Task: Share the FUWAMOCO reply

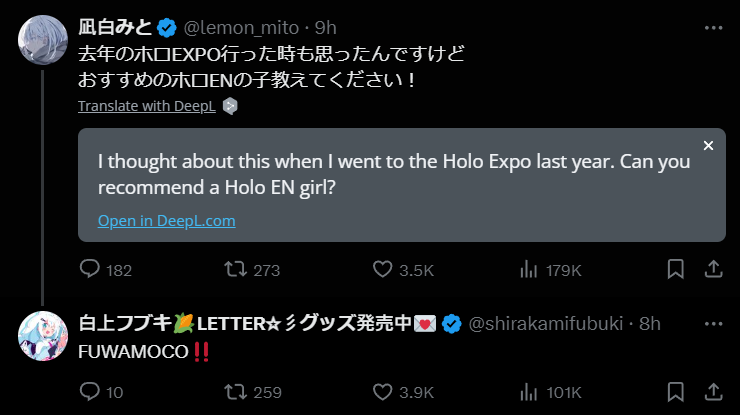Action: (x=714, y=391)
